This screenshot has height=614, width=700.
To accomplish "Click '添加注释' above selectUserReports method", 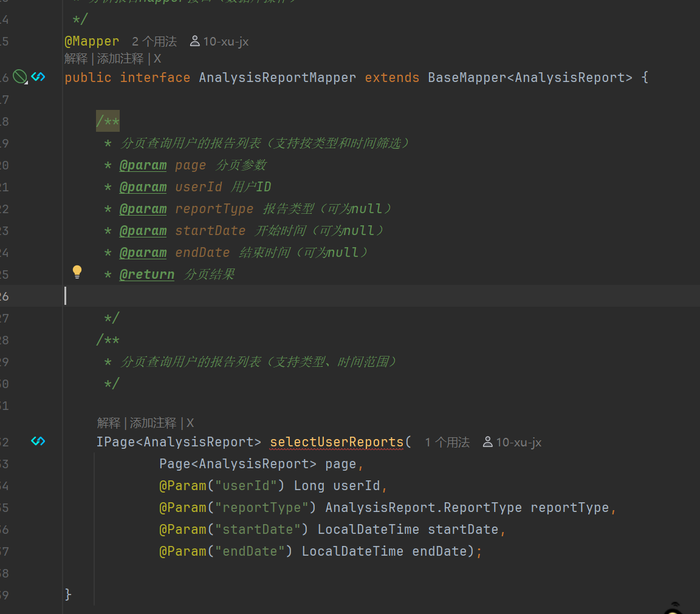I will (x=153, y=423).
